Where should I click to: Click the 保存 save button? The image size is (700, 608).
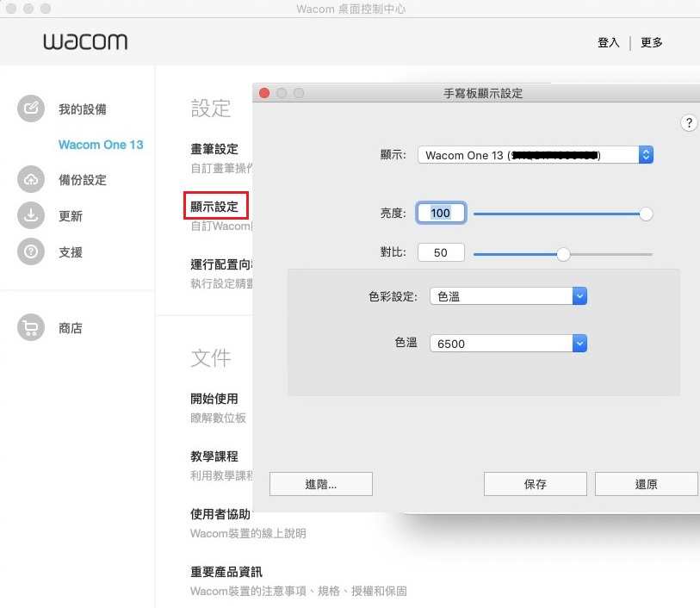[536, 484]
